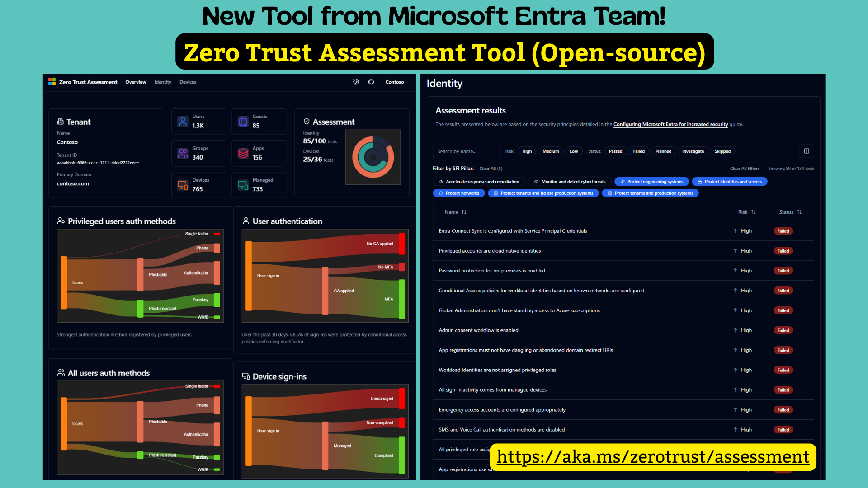Image resolution: width=868 pixels, height=488 pixels.
Task: Toggle the Passed status filter
Action: (615, 151)
